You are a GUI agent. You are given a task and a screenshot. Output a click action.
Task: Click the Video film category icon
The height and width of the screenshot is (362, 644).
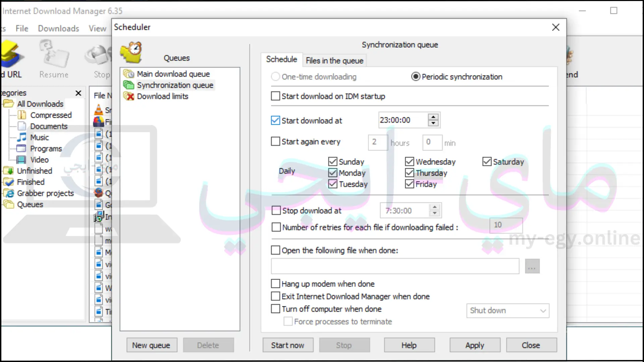tap(21, 160)
